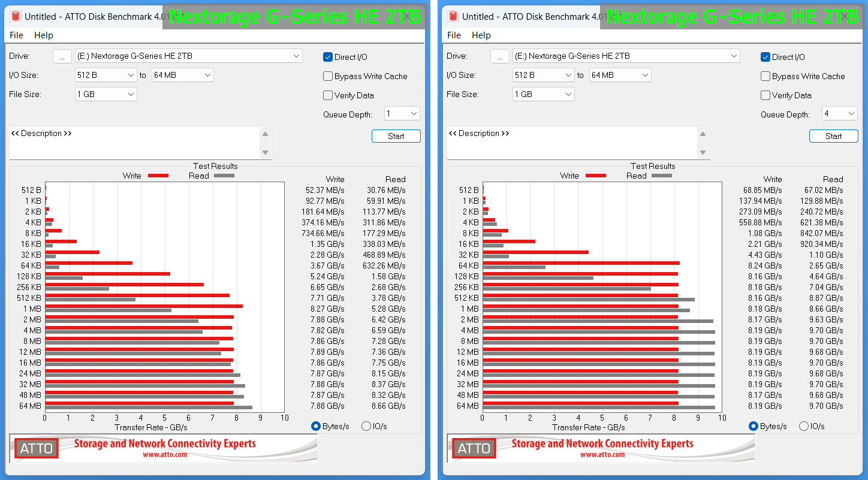Click description scroll-up arrow, left window
Screen dimensions: 868x480
266,134
